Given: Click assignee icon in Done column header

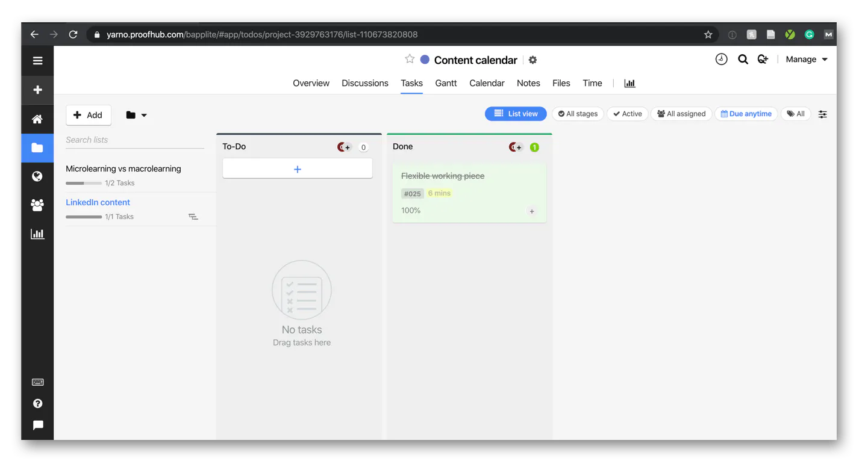Looking at the screenshot, I should 516,147.
